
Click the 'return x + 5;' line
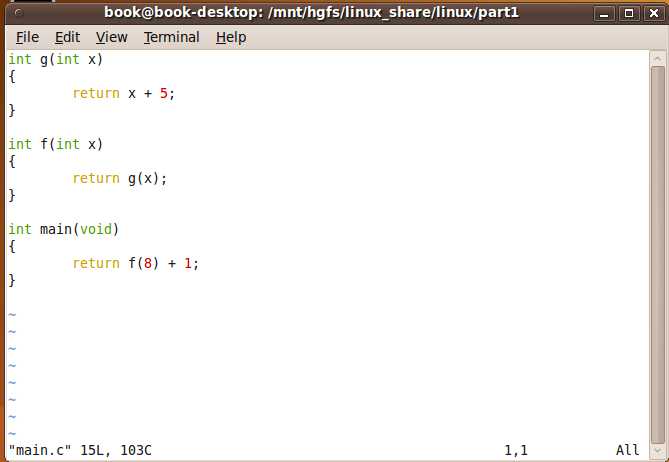(124, 93)
